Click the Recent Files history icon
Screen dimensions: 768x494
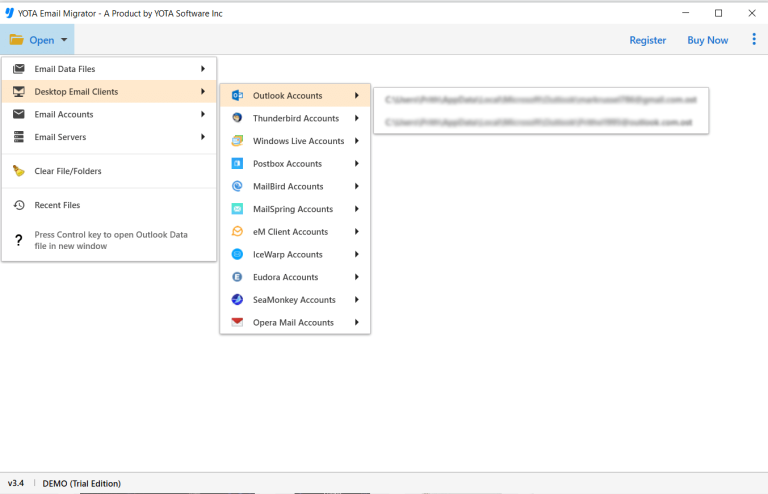click(19, 205)
